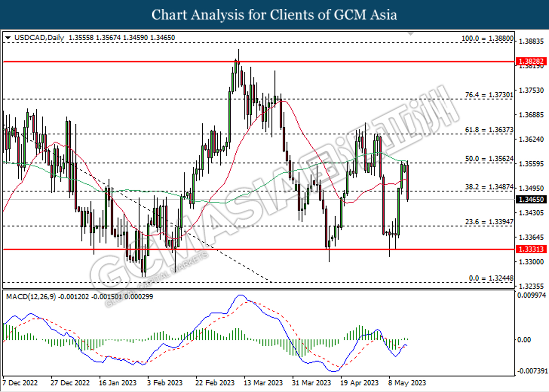Click the 'Chart Analysis for Clients of GCM Asia' title
Viewport: 549px width, 392px height.
pyautogui.click(x=274, y=15)
